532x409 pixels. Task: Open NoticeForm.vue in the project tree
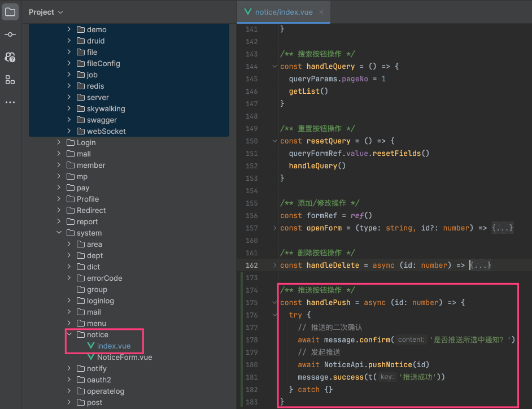tap(124, 357)
